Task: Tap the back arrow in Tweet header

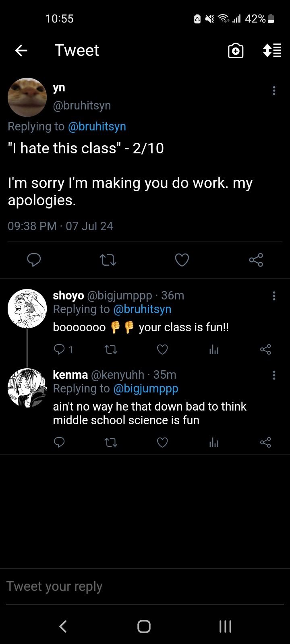Action: coord(21,50)
